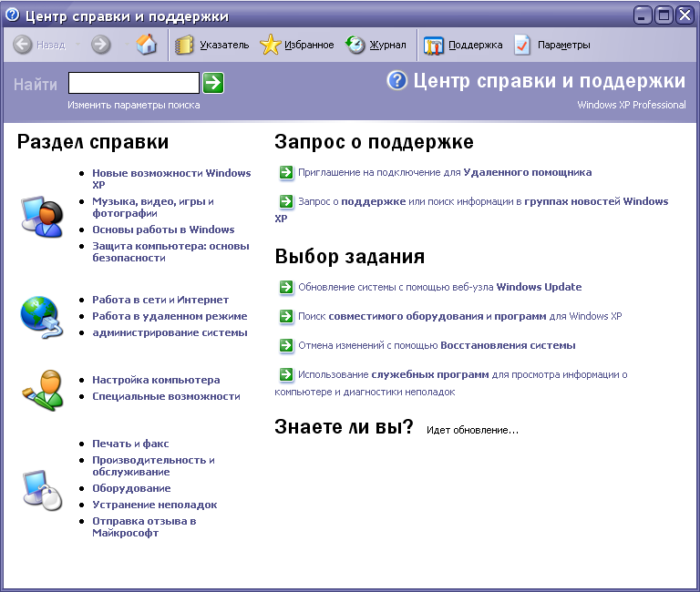Click Приглашение на подключение для Удаленного помощника
The width and height of the screenshot is (700, 592).
point(445,172)
